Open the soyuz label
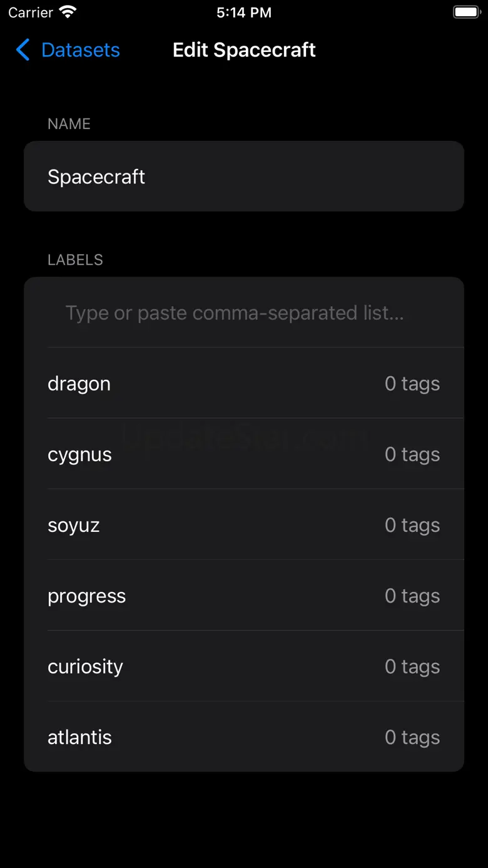The image size is (488, 868). pyautogui.click(x=74, y=525)
